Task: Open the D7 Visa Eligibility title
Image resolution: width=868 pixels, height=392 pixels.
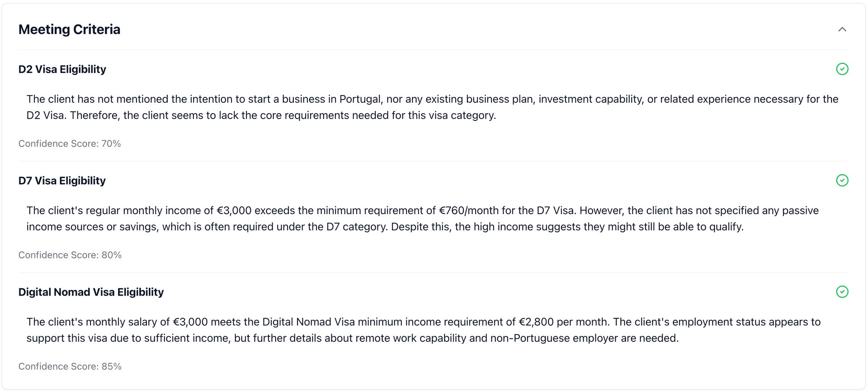Action: [x=62, y=181]
